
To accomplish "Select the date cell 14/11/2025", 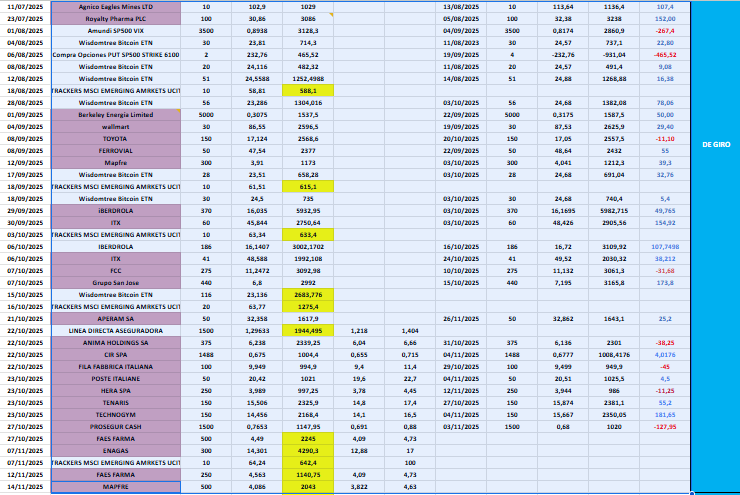I will (x=25, y=487).
